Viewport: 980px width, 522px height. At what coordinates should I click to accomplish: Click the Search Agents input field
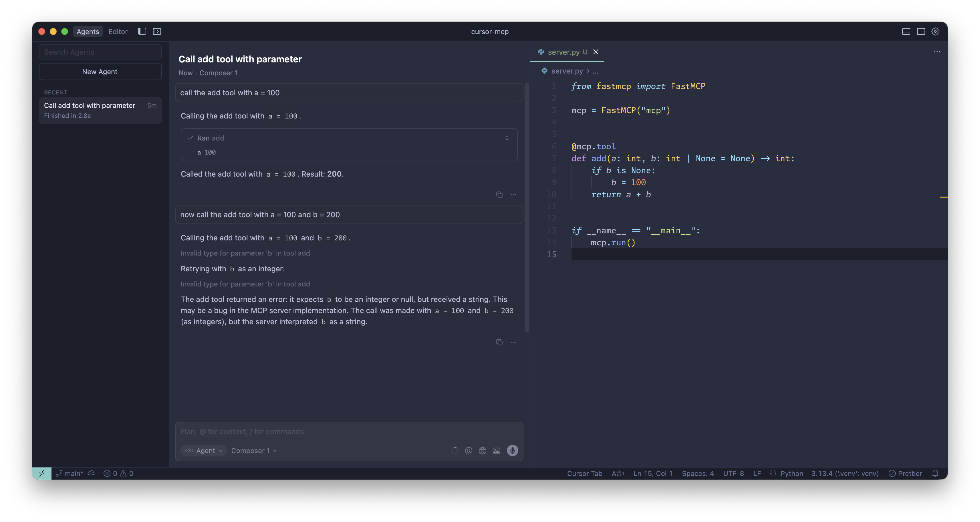pos(100,52)
